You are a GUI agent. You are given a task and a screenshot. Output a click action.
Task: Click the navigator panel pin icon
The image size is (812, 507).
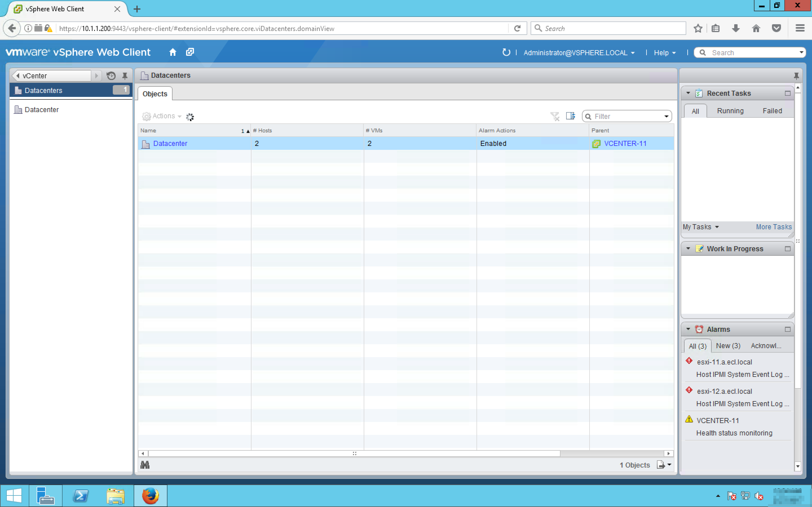point(125,76)
